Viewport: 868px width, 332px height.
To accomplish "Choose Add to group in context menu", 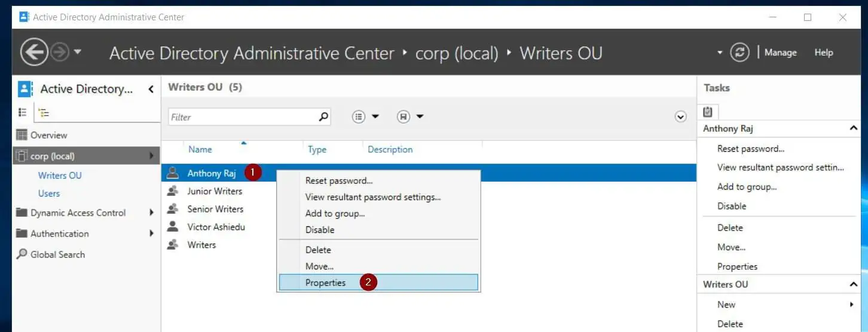I will [x=378, y=213].
